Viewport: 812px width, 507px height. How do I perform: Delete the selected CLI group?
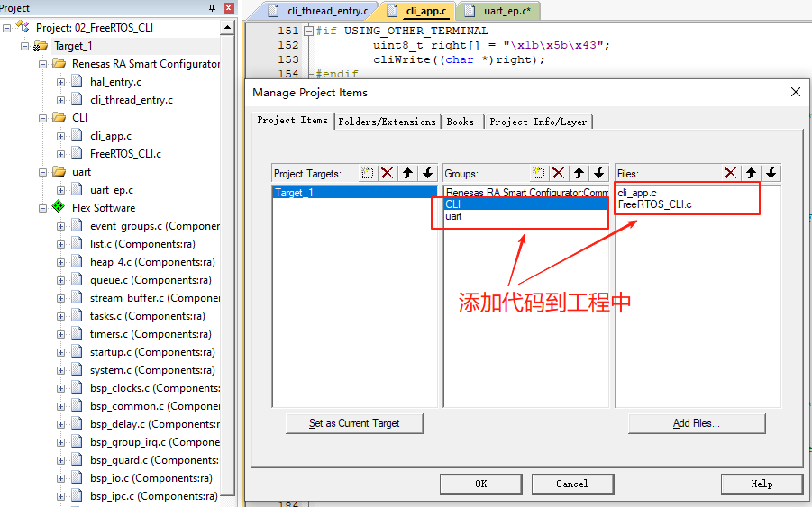pos(558,173)
